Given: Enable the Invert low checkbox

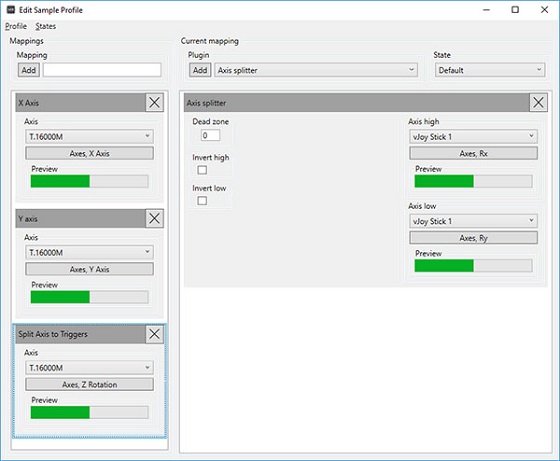Looking at the screenshot, I should (x=202, y=201).
